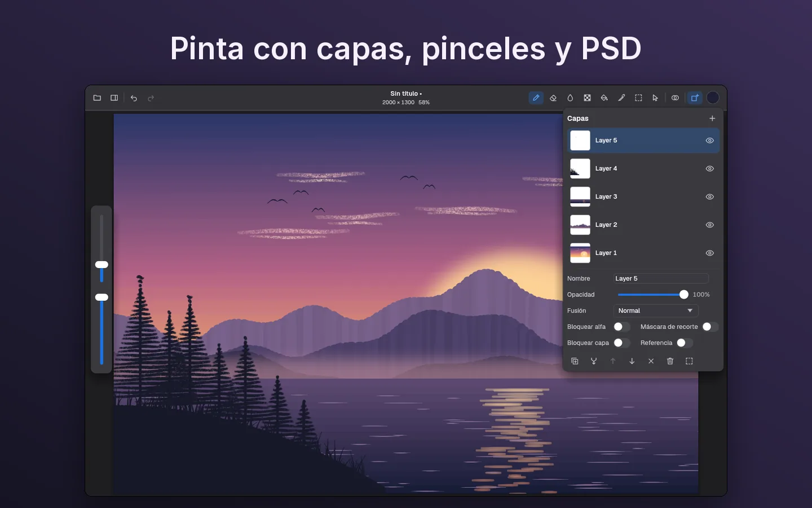
Task: Select the pencil brush tool
Action: pyautogui.click(x=536, y=98)
